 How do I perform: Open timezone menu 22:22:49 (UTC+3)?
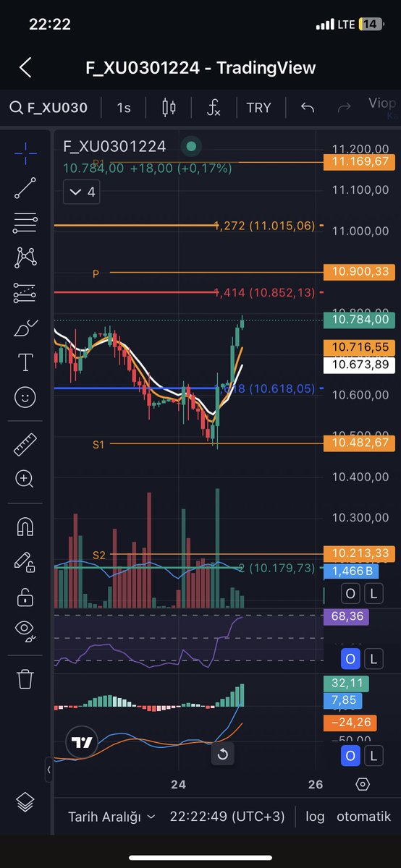(227, 816)
